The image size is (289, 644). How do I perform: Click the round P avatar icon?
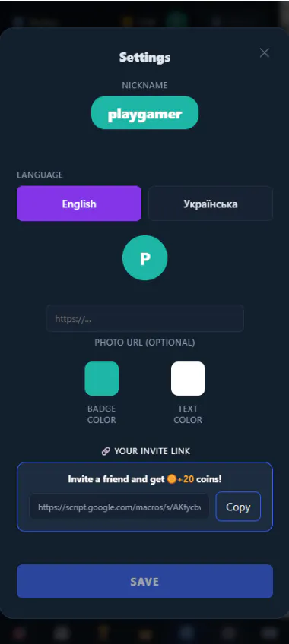click(x=144, y=258)
